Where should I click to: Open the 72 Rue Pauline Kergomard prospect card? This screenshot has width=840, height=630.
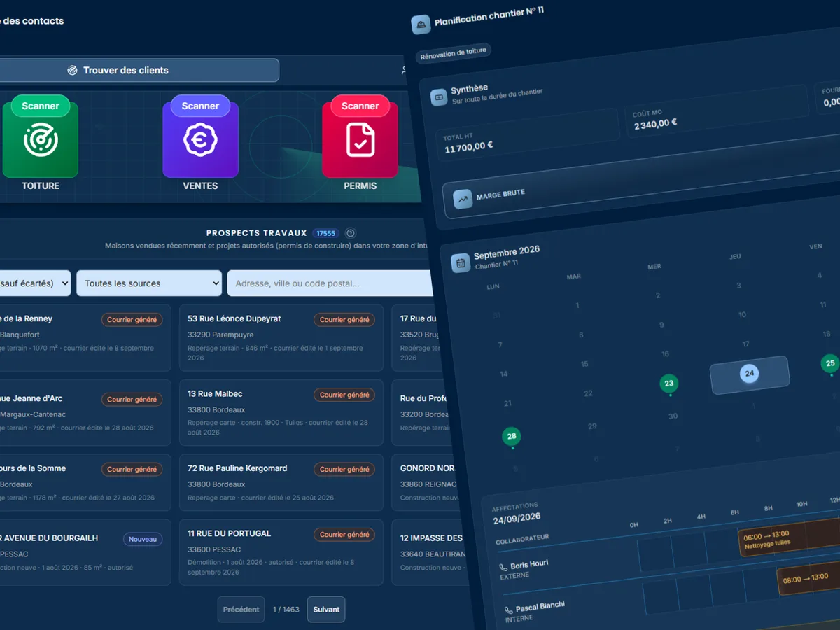(x=281, y=482)
